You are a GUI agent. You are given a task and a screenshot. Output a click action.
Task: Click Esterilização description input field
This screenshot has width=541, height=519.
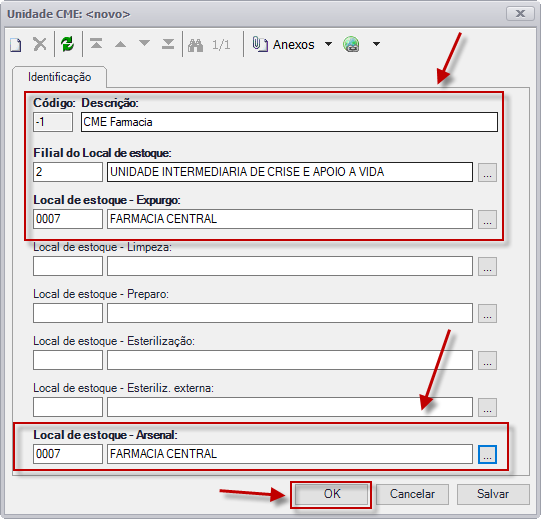[x=290, y=360]
